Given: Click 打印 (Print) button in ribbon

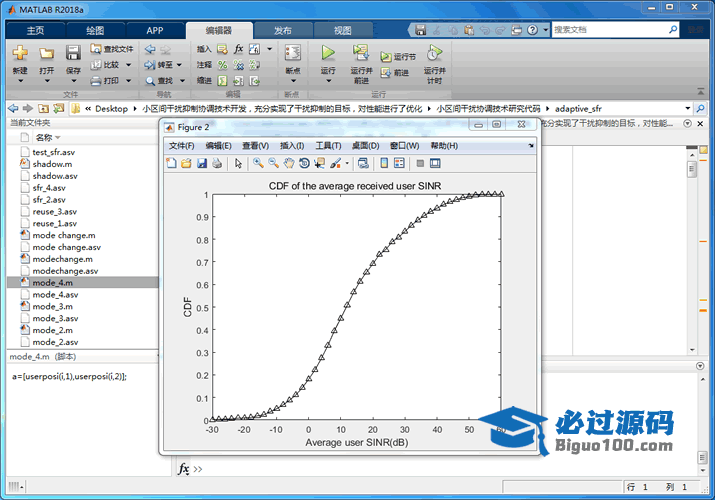Looking at the screenshot, I should click(x=105, y=81).
